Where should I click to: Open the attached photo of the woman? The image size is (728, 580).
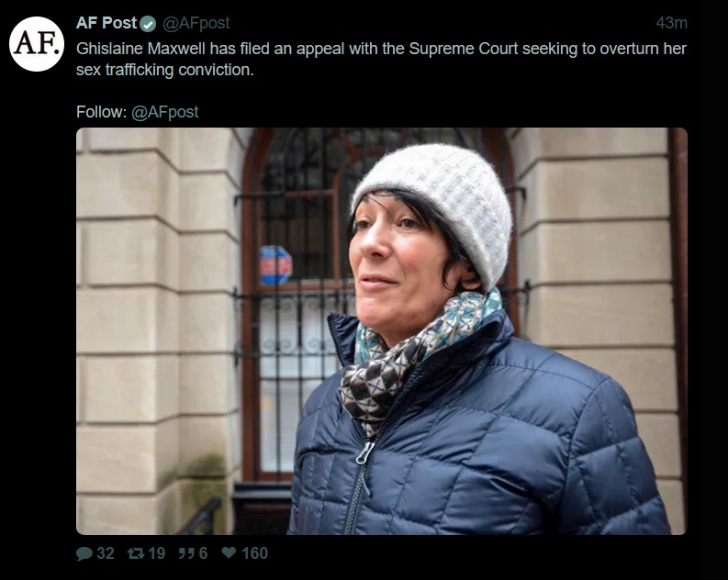[x=381, y=331]
